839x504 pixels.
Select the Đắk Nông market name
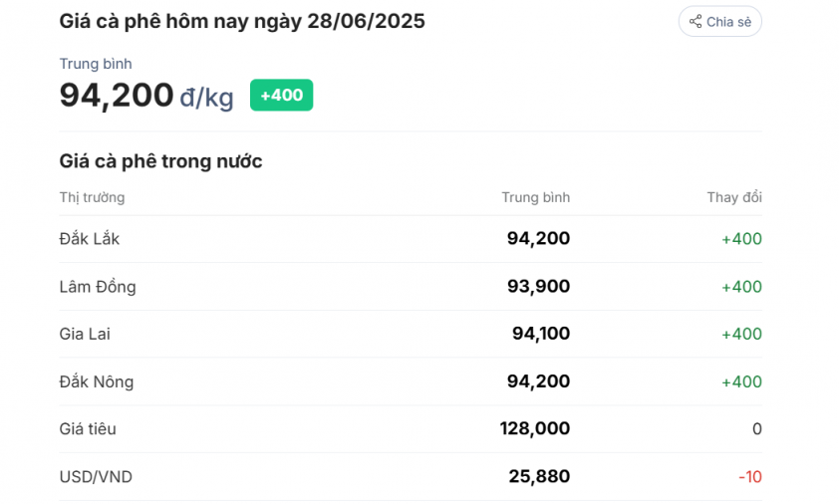pos(96,381)
